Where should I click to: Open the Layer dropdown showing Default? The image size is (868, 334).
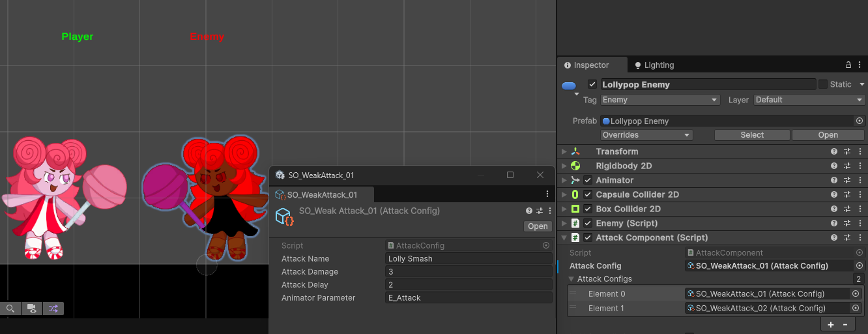click(x=809, y=100)
